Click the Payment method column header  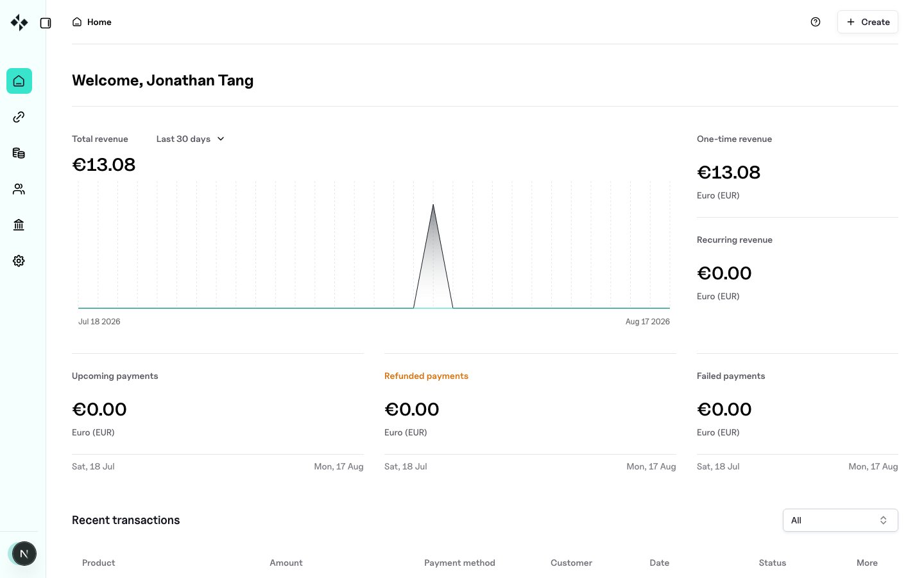pos(459,563)
